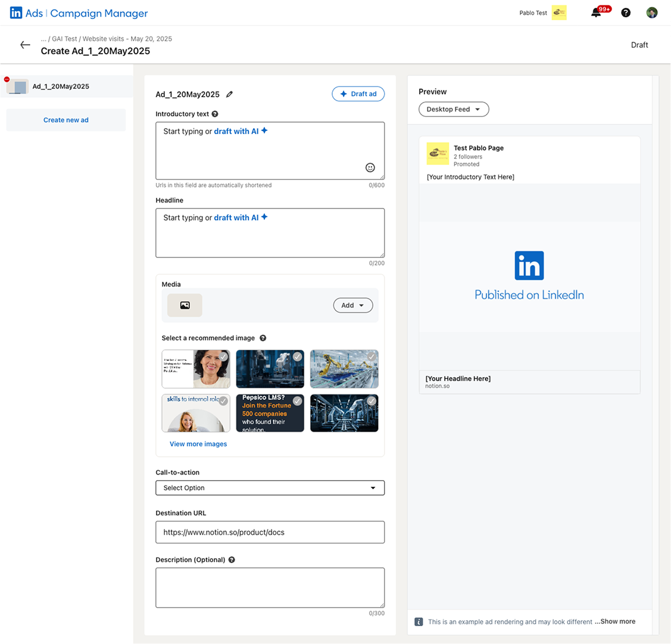Viewport: 671px width, 644px height.
Task: Click Create new ad
Action: [66, 120]
